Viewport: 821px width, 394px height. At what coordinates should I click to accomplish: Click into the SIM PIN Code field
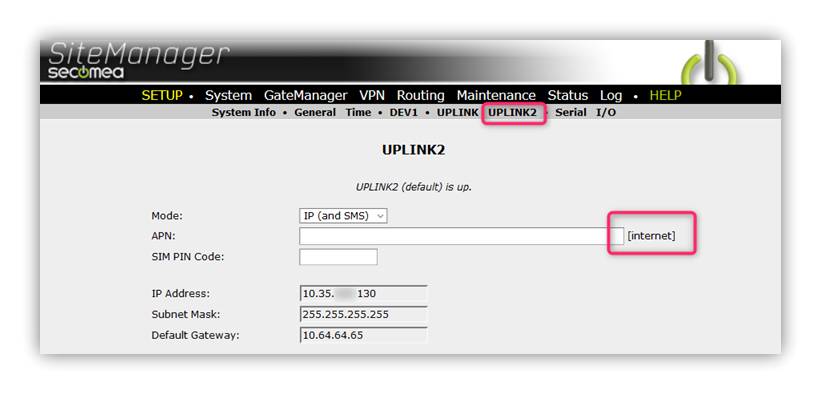coord(338,257)
